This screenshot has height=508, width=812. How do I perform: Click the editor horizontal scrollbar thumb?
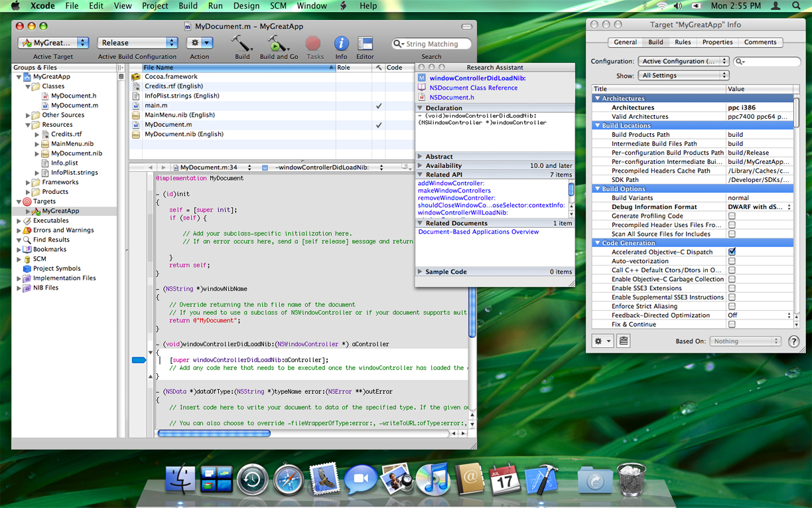(x=214, y=434)
